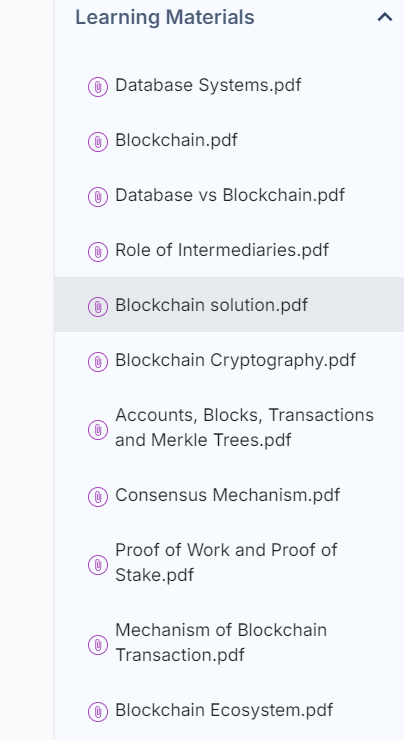The width and height of the screenshot is (404, 740).
Task: Collapse the Learning Materials section chevron
Action: [385, 17]
